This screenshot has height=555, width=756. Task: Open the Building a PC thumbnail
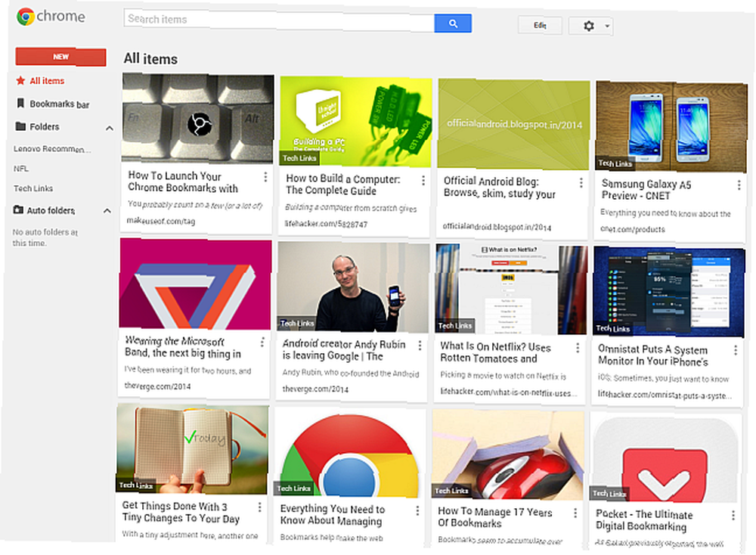coord(356,122)
